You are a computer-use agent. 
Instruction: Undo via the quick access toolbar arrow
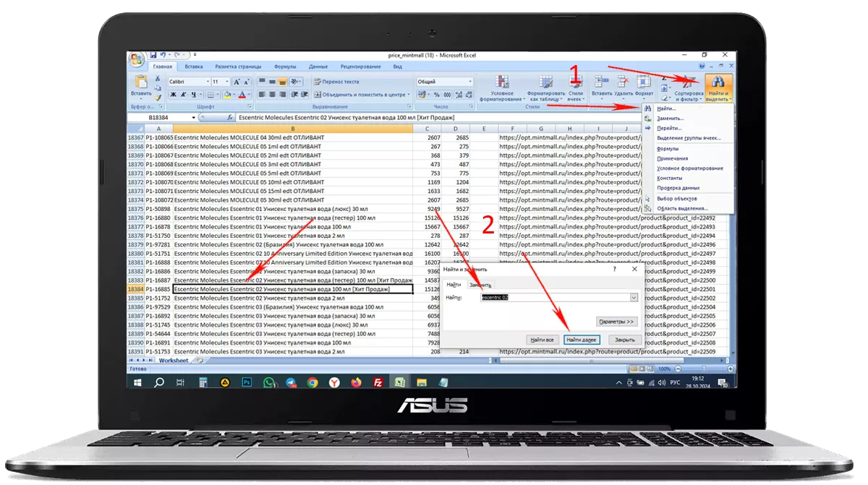click(x=163, y=55)
